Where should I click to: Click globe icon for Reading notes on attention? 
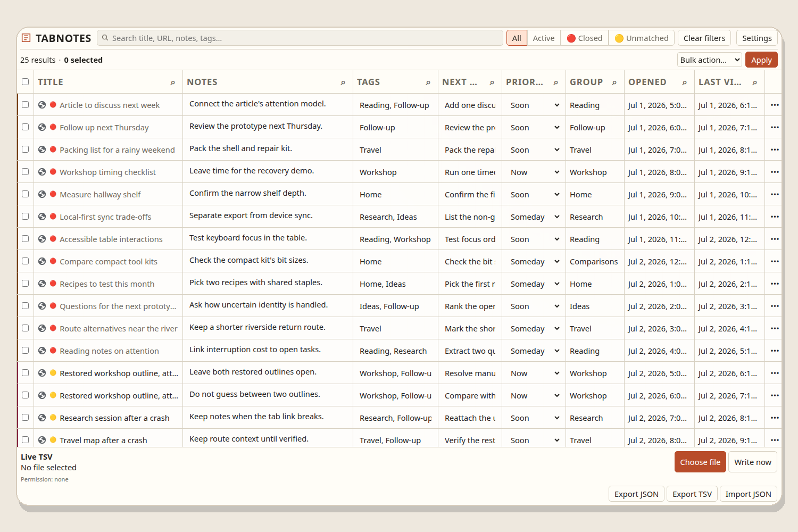(42, 351)
